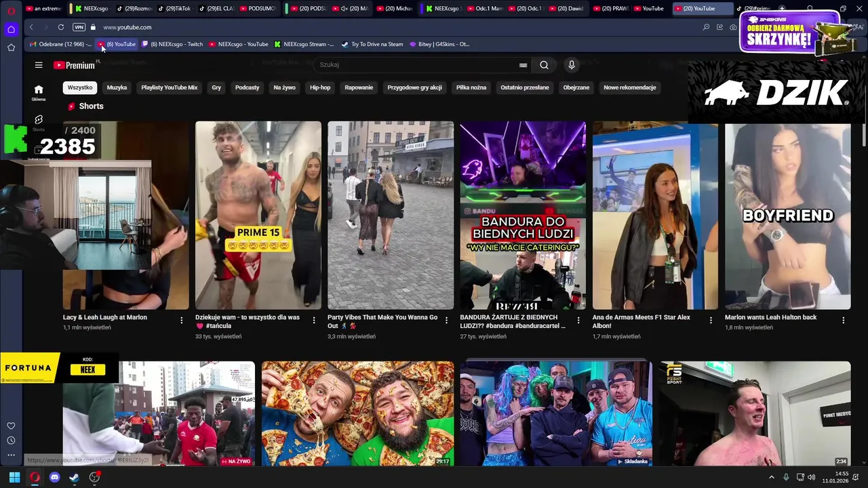Screen dimensions: 868x488
Task: Open pizza faces video thumbnail
Action: 358,413
